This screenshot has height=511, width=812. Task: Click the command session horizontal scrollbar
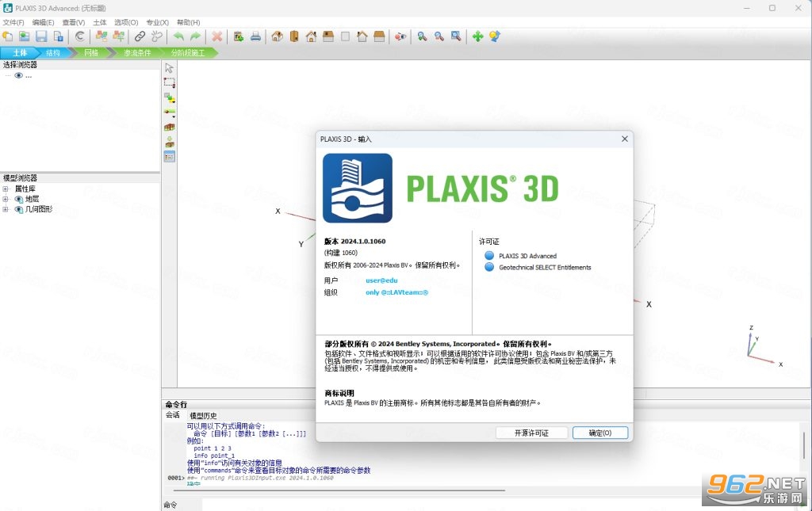coord(339,490)
